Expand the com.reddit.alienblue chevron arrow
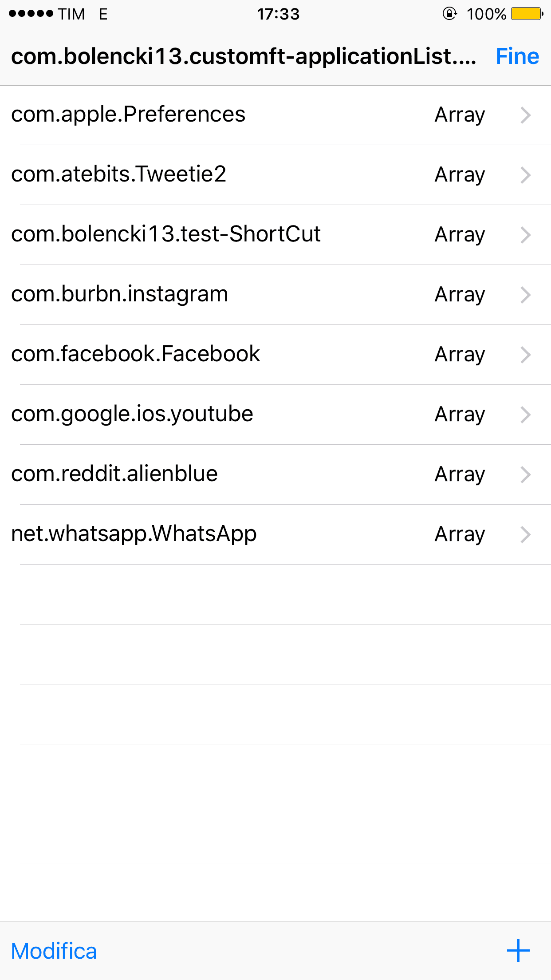Viewport: 551px width, 980px height. [526, 474]
